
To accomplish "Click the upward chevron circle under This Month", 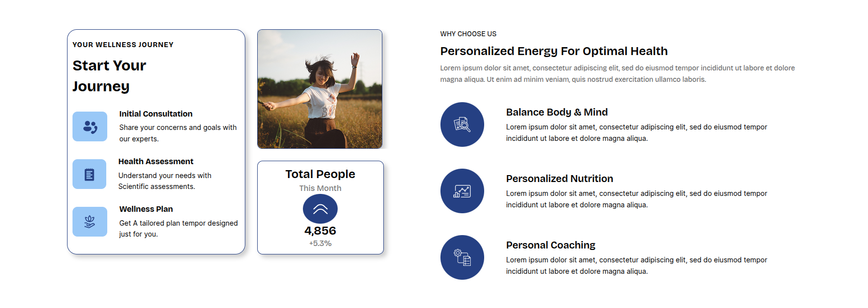I will pyautogui.click(x=320, y=209).
